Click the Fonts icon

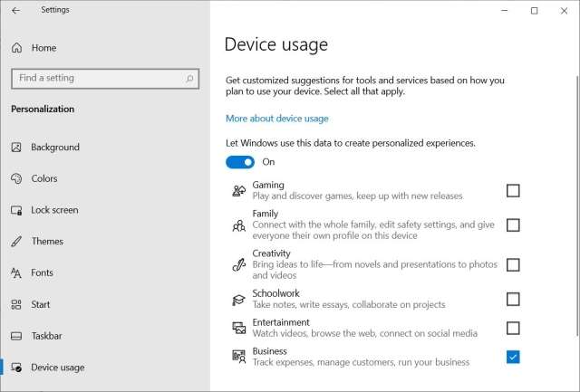point(16,272)
